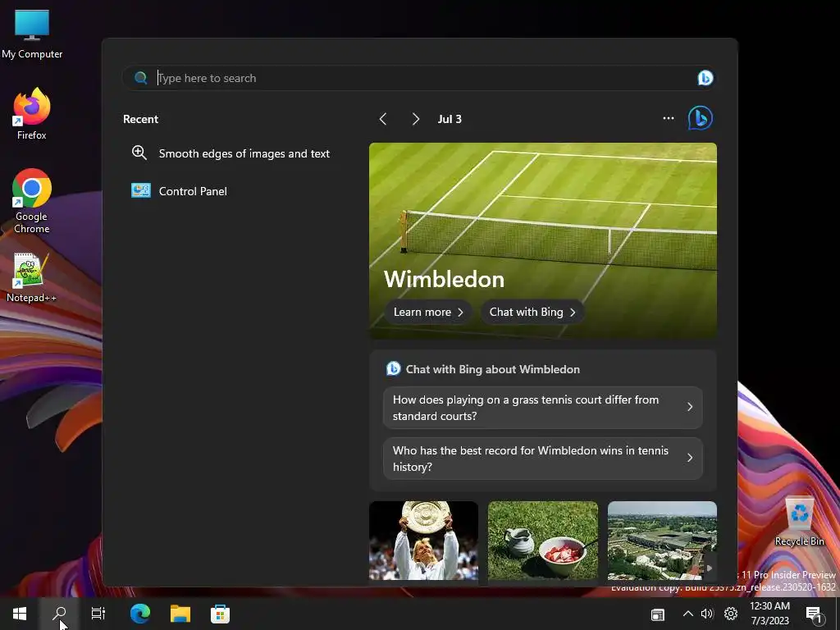Click the large Bing icon beside the ellipsis

click(701, 118)
